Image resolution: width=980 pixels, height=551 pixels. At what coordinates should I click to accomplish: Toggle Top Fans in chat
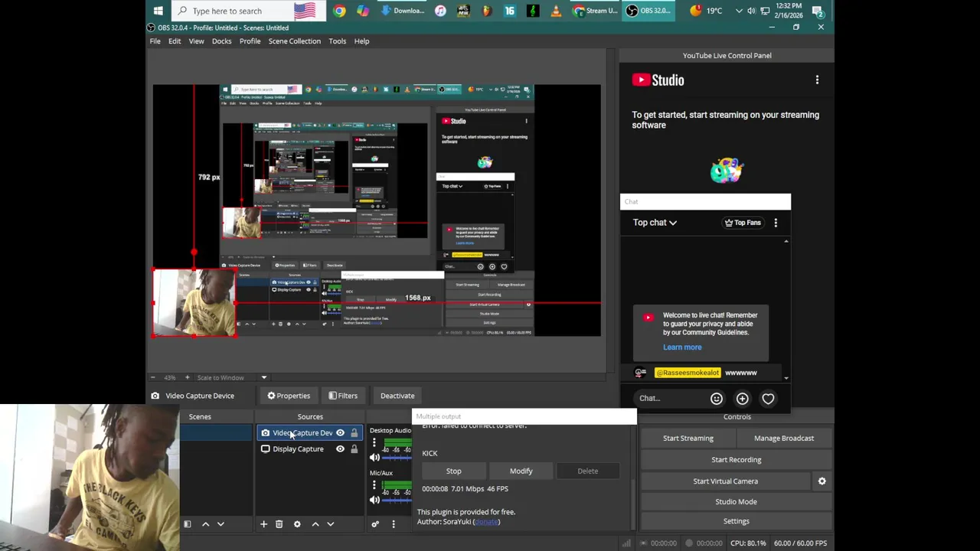[x=743, y=223]
